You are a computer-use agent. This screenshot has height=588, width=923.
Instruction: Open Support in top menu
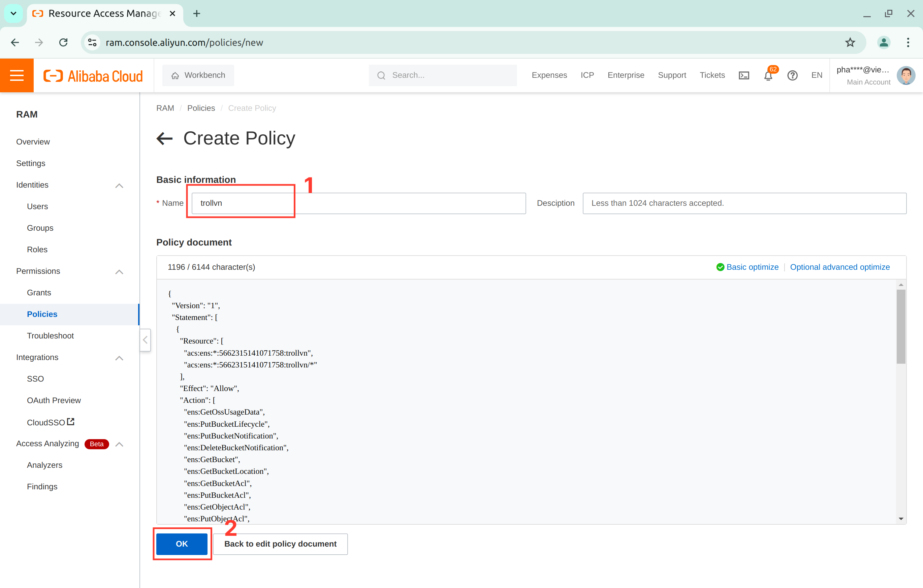(x=672, y=75)
